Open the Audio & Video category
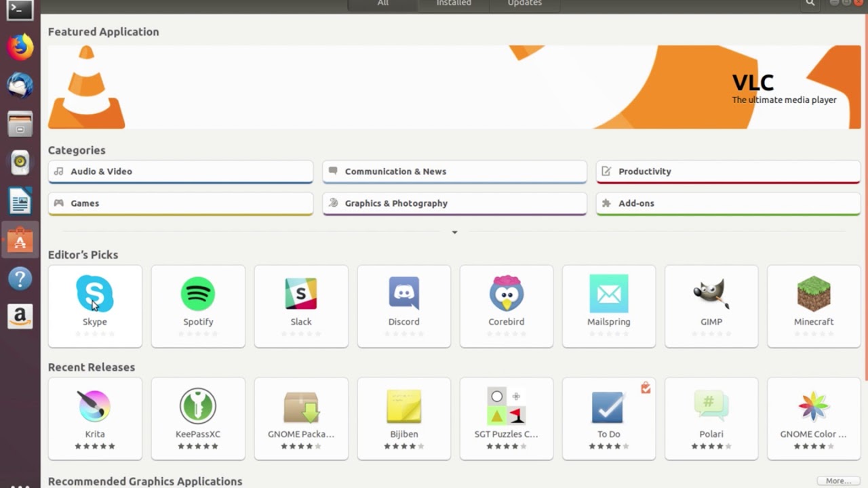This screenshot has width=868, height=488. coord(180,171)
